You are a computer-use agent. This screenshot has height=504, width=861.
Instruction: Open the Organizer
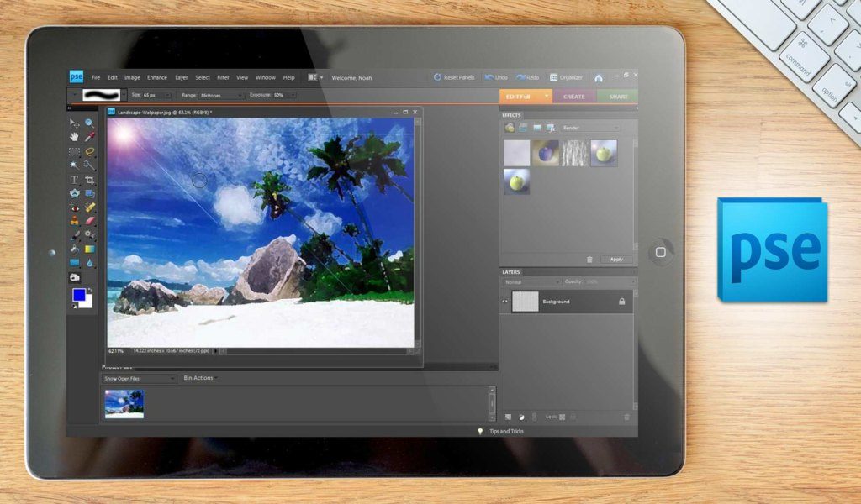pos(566,77)
